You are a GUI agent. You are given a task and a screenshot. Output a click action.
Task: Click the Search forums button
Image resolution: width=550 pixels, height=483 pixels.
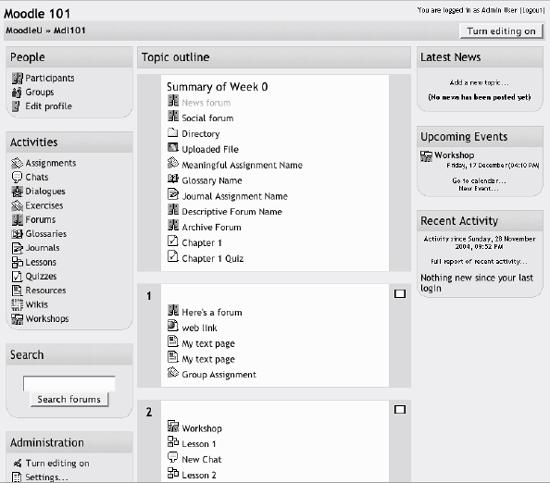[69, 400]
